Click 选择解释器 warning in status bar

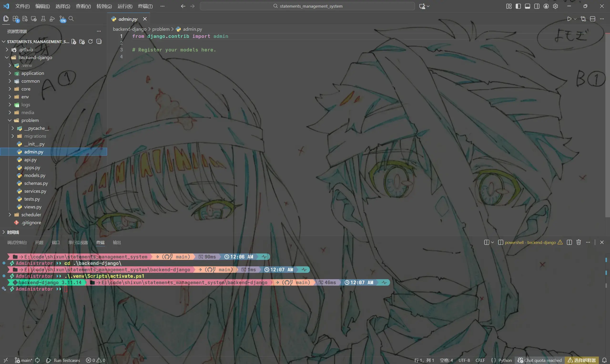[x=582, y=360]
